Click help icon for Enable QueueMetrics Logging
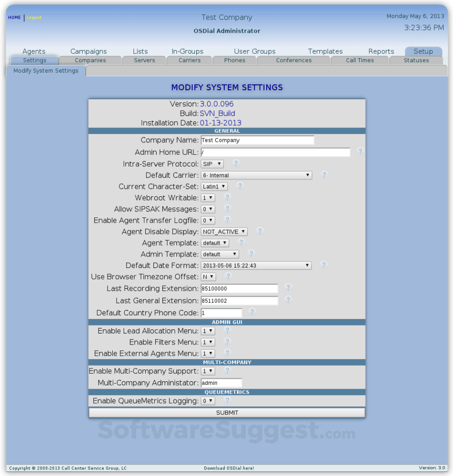This screenshot has height=476, width=453. pos(227,400)
